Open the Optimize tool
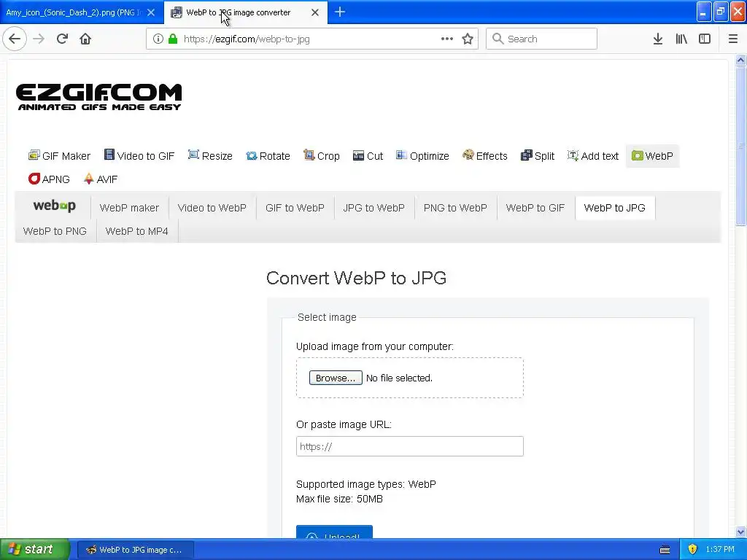The width and height of the screenshot is (747, 560). click(x=422, y=156)
